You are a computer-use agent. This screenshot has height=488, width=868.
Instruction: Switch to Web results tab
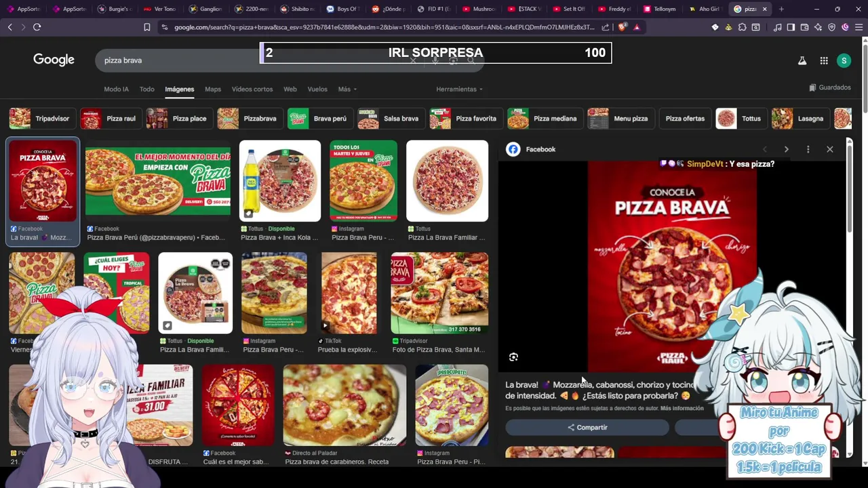point(290,89)
